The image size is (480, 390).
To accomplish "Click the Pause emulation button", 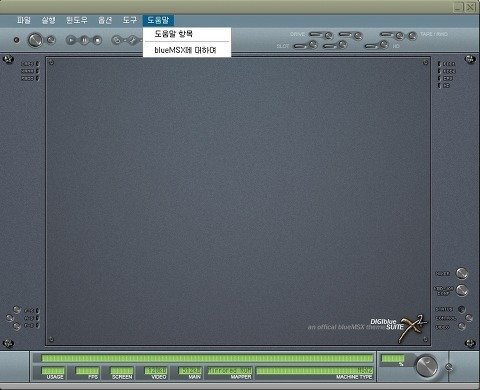I will 84,40.
